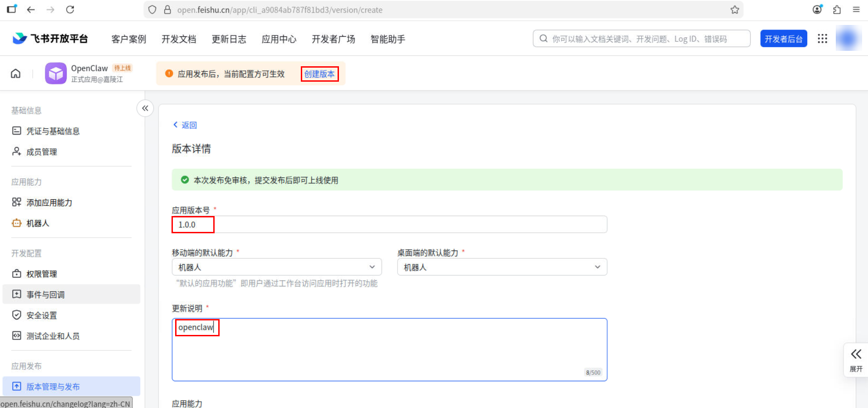Click the OpenClaw app name
Image resolution: width=868 pixels, height=408 pixels.
(x=89, y=68)
